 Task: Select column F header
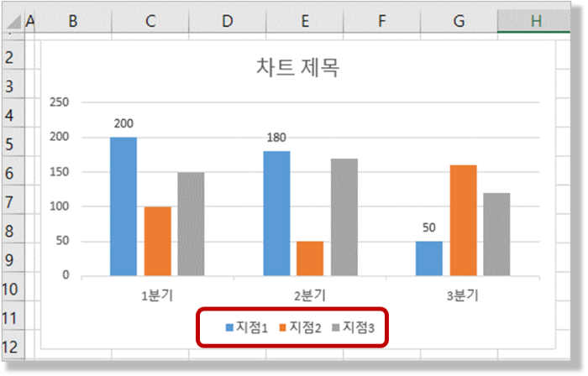tap(382, 21)
